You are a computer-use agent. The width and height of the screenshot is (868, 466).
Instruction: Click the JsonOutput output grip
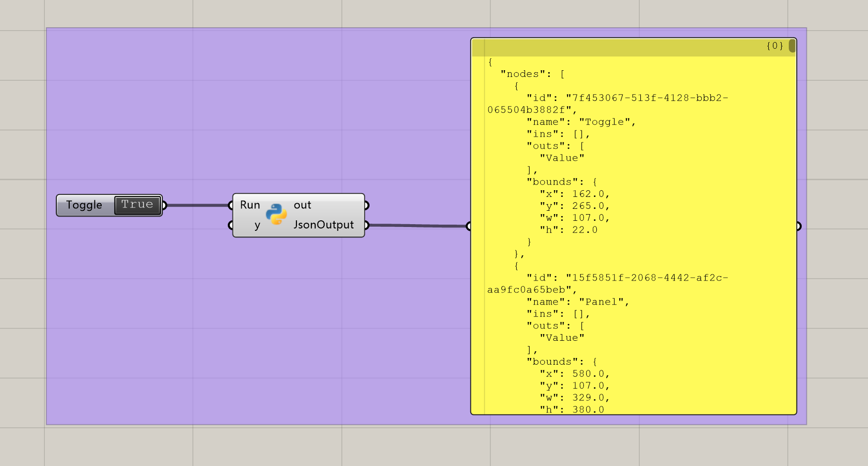tap(366, 225)
